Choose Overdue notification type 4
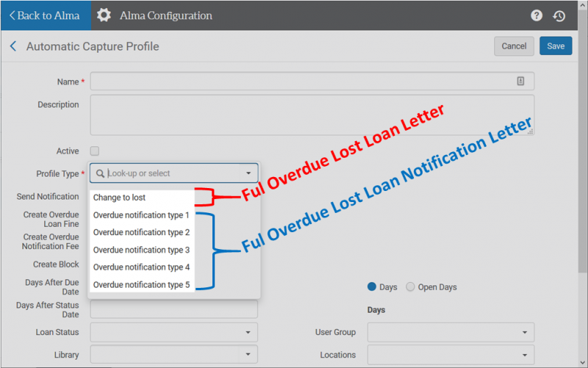Screen dimensions: 588x368 point(142,267)
